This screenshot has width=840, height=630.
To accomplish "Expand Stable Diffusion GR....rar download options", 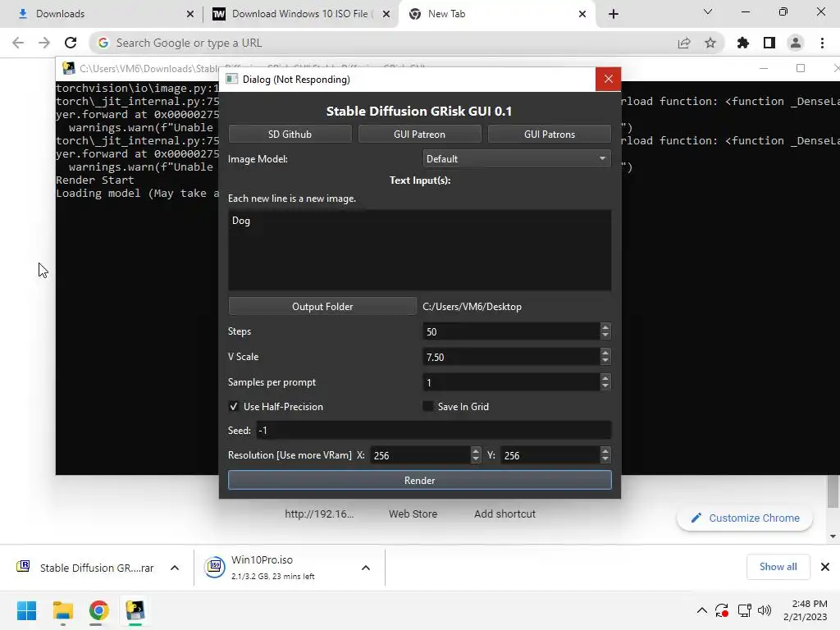I will [175, 568].
